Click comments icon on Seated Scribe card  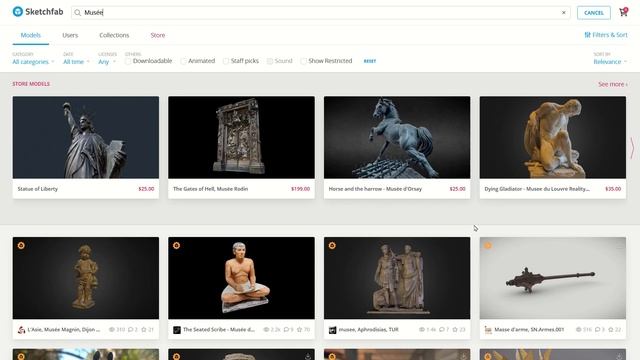(287, 329)
